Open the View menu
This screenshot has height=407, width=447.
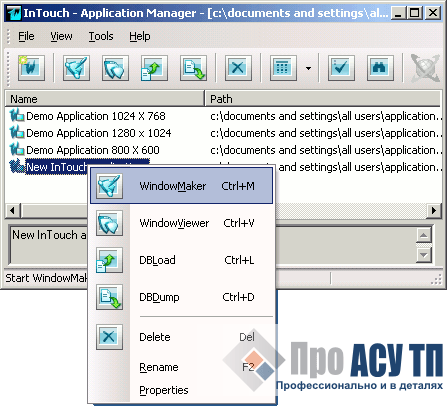point(61,36)
